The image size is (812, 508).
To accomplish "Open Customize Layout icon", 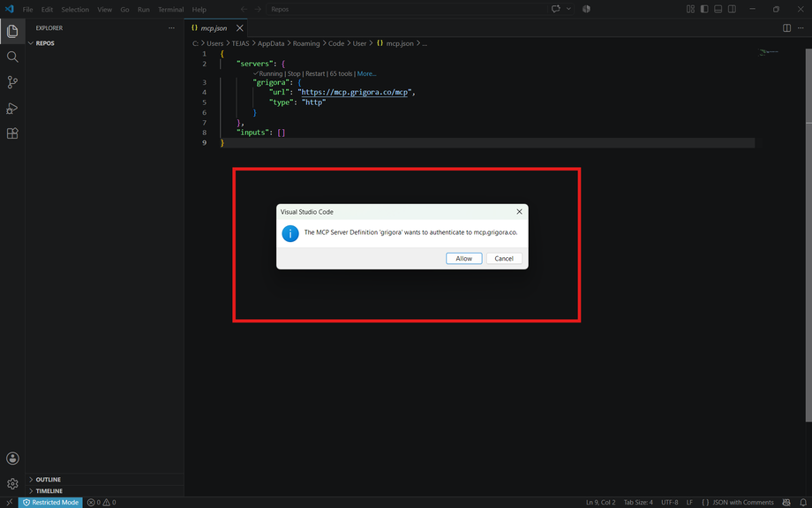I will (690, 10).
